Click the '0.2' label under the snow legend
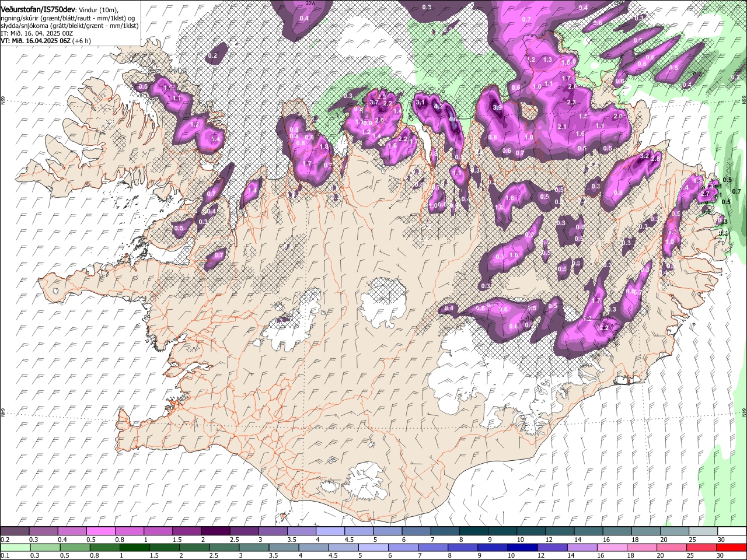 (5, 540)
